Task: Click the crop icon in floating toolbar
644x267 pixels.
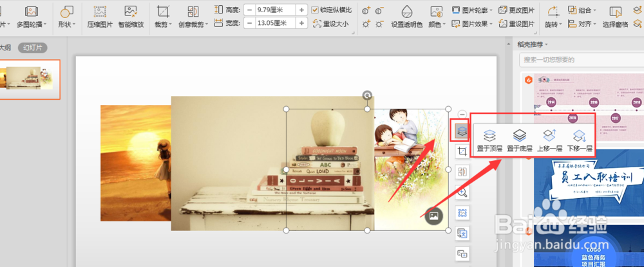Action: tap(462, 152)
